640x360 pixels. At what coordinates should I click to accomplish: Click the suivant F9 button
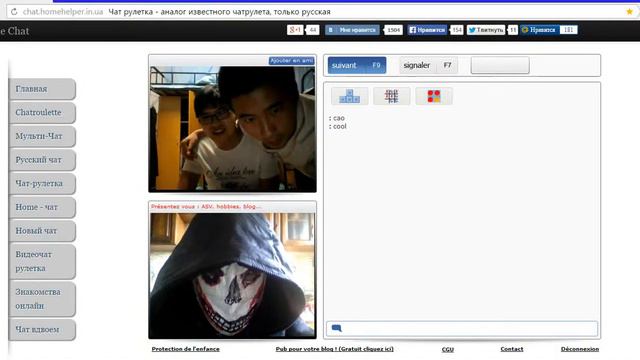(x=357, y=65)
